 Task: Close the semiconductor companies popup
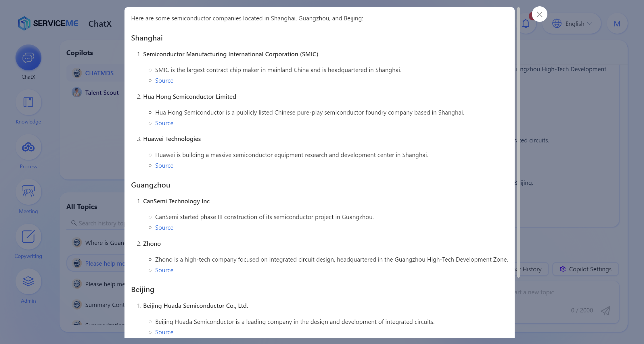(539, 14)
